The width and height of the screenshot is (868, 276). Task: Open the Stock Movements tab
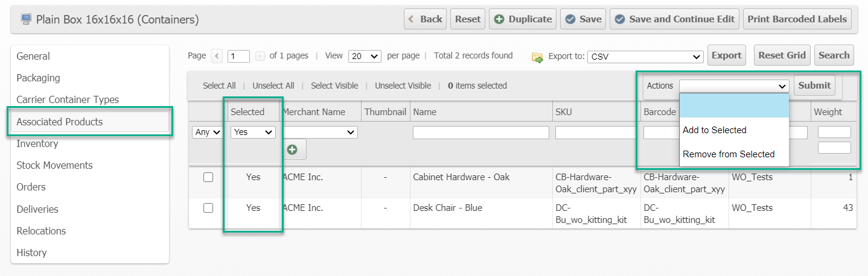coord(54,165)
